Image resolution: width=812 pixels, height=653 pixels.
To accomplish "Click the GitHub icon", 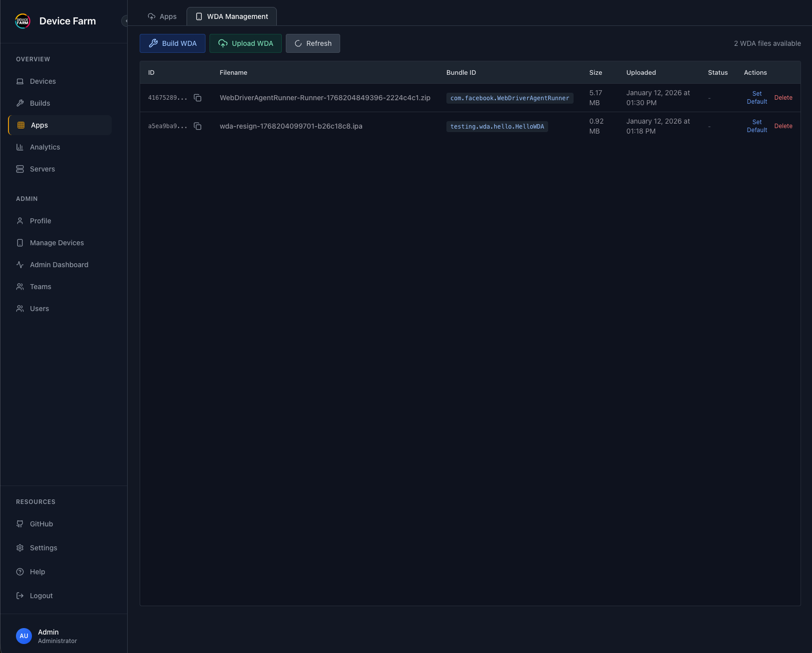I will coord(20,524).
